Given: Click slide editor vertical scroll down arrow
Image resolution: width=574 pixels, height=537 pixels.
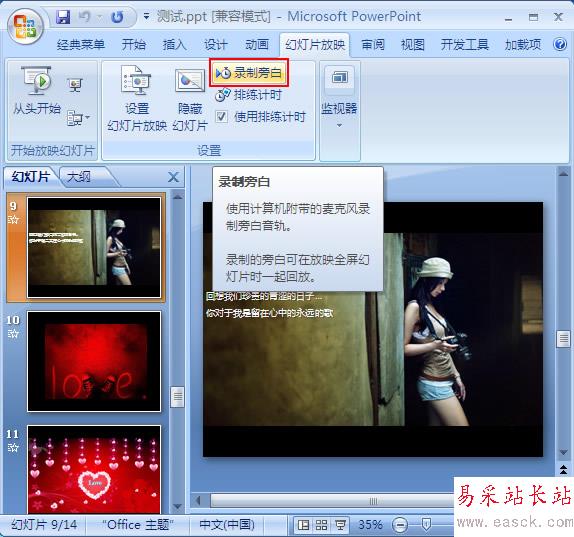Looking at the screenshot, I should tap(563, 452).
